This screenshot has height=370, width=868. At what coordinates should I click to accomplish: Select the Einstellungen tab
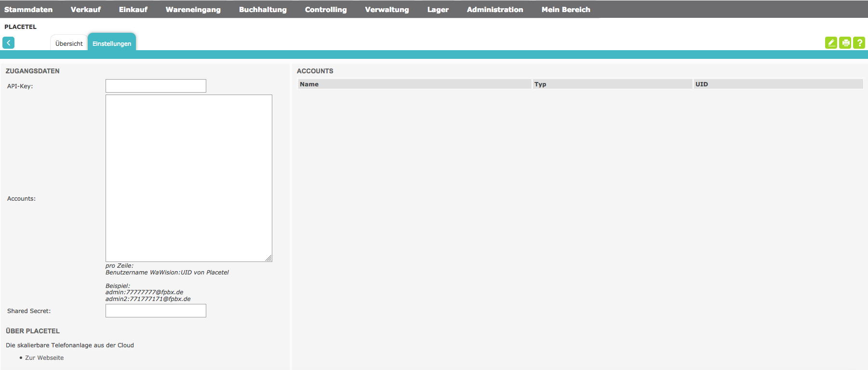(x=112, y=43)
